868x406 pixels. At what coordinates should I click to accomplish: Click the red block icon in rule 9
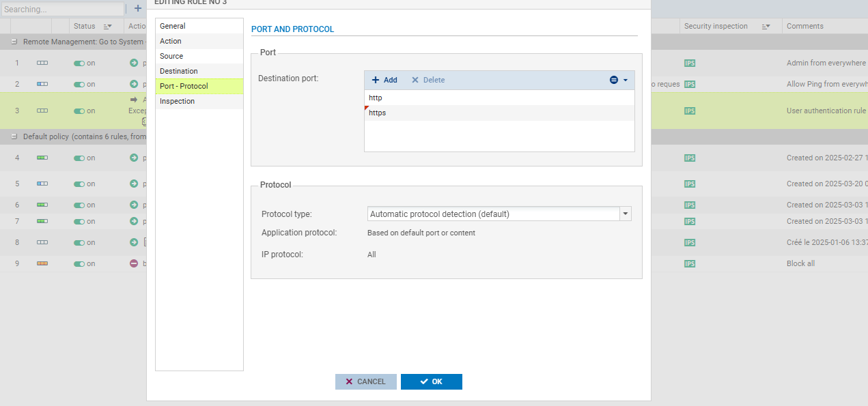(134, 263)
